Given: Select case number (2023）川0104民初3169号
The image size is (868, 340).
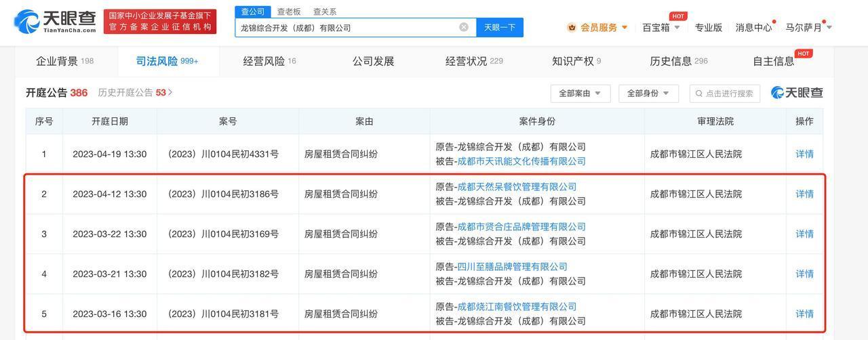Looking at the screenshot, I should (222, 234).
